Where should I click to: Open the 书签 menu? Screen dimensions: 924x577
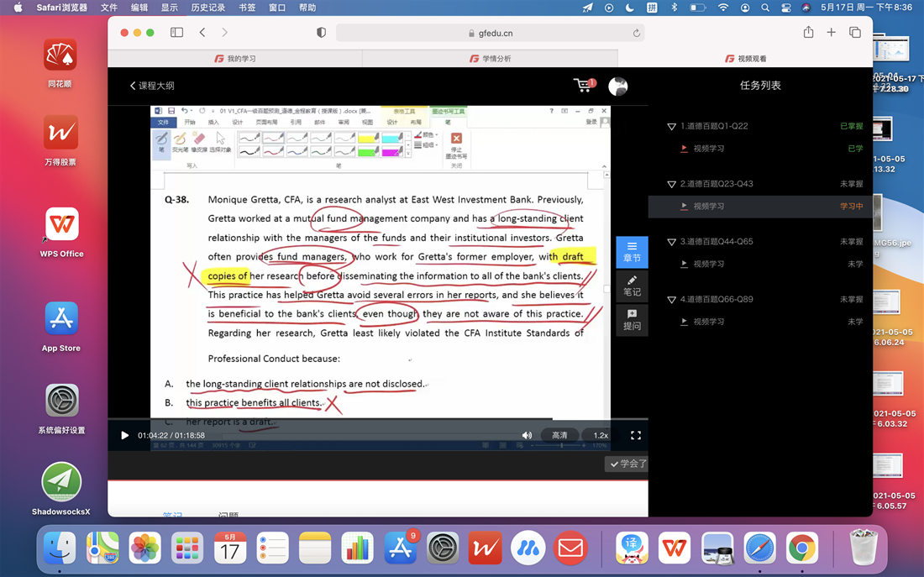point(247,8)
